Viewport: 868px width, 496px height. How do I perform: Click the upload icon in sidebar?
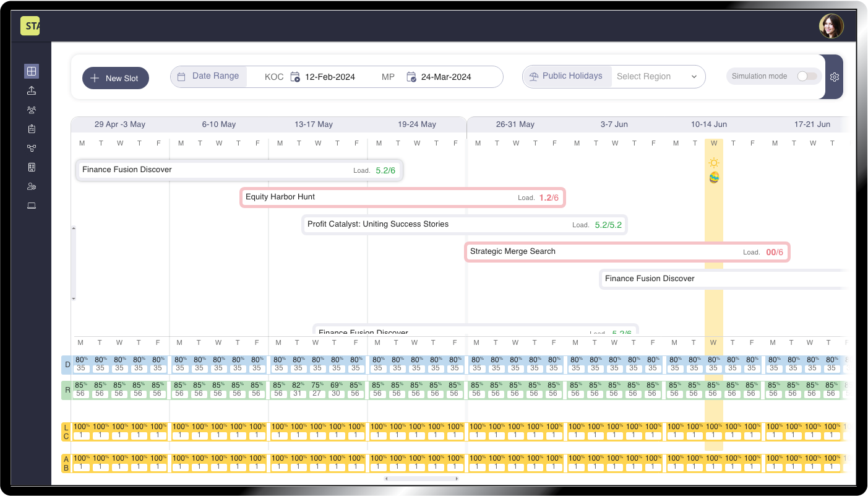32,91
